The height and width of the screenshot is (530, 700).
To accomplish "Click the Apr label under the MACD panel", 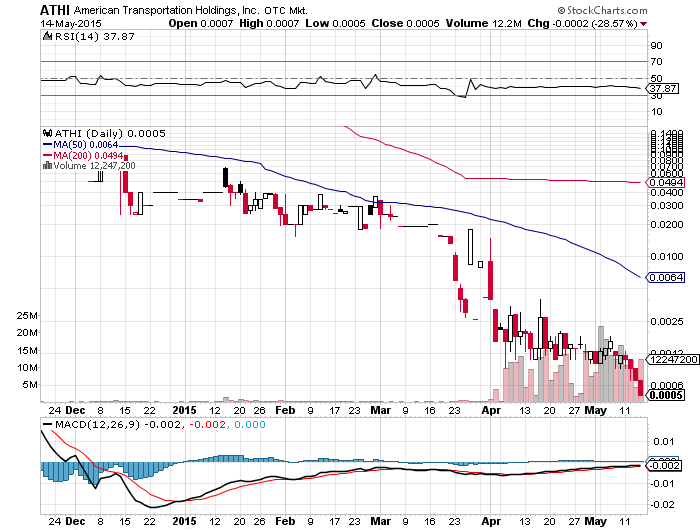I will (491, 521).
